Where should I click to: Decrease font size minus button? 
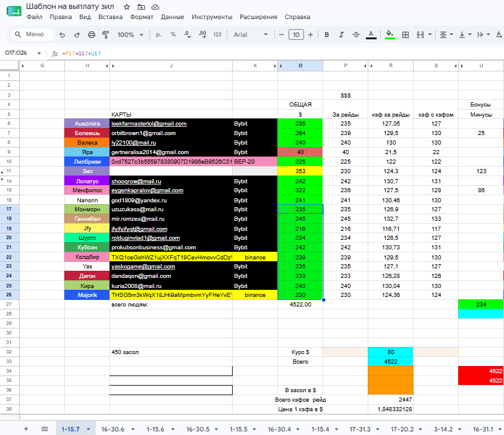(x=281, y=35)
